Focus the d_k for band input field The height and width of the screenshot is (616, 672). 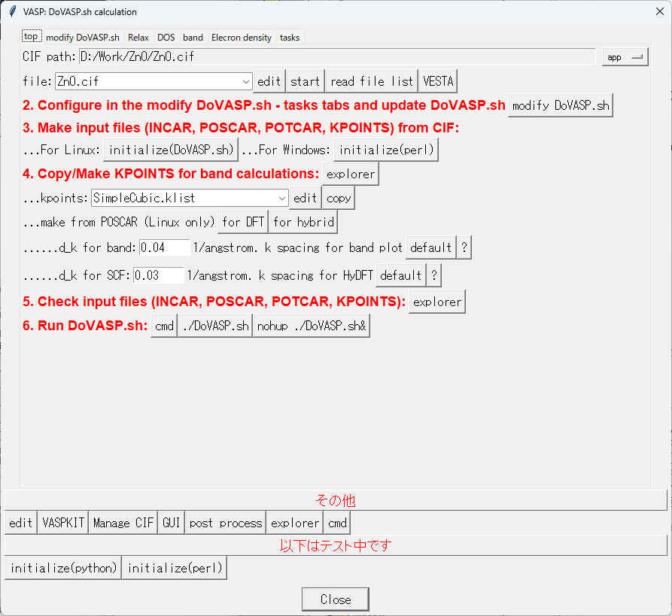coord(164,247)
